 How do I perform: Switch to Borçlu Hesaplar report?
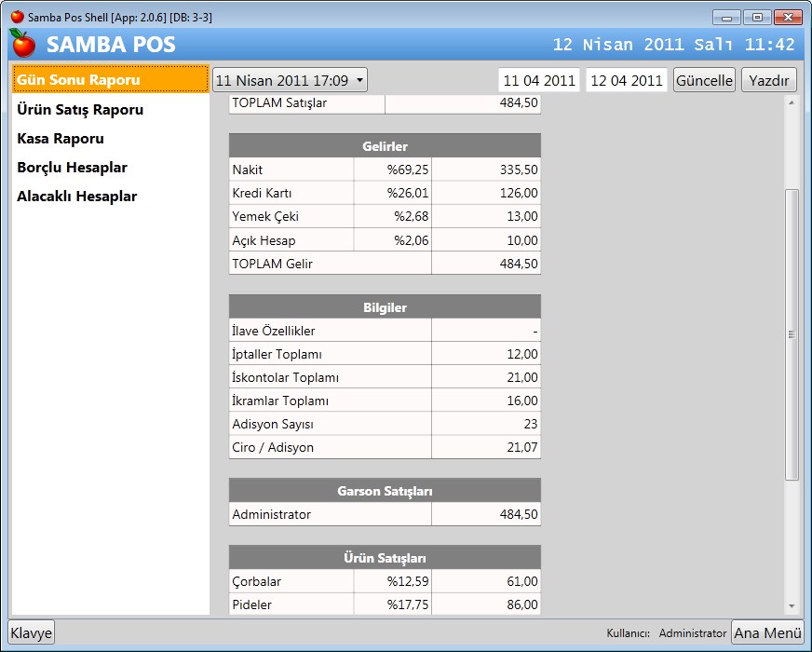(x=72, y=168)
